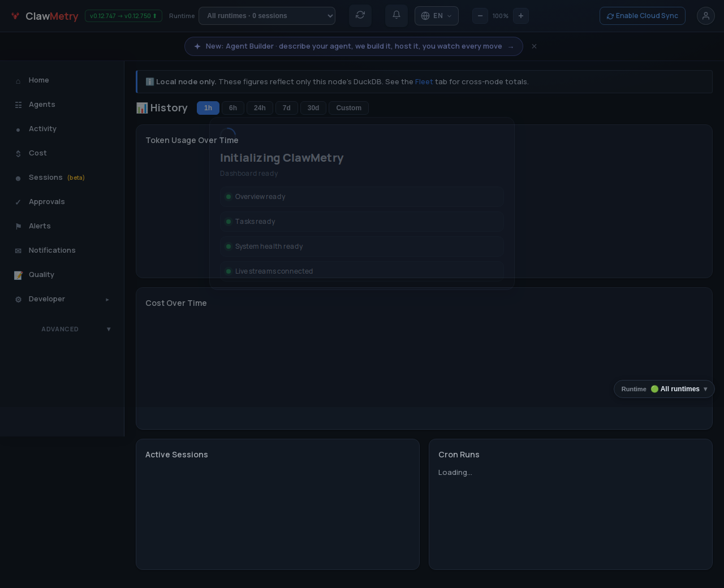Click the ClawMetry logo icon
Screen dimensions: 724x588
15,16
